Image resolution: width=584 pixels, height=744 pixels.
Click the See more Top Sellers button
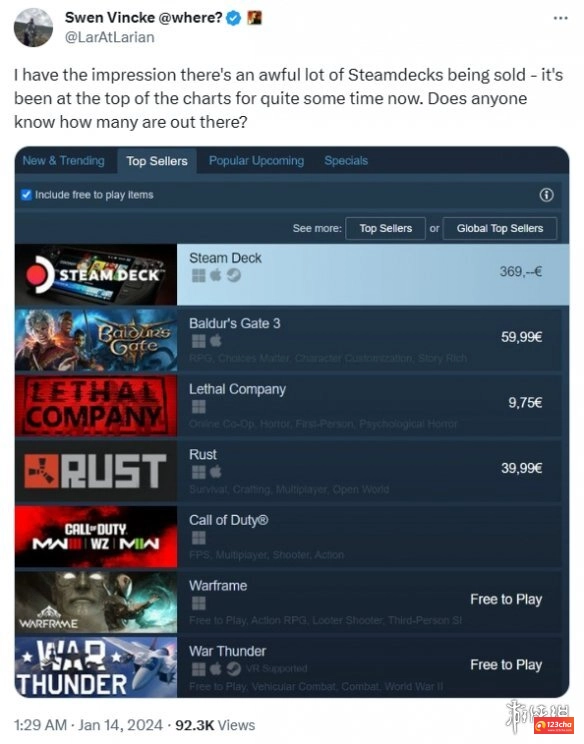386,228
